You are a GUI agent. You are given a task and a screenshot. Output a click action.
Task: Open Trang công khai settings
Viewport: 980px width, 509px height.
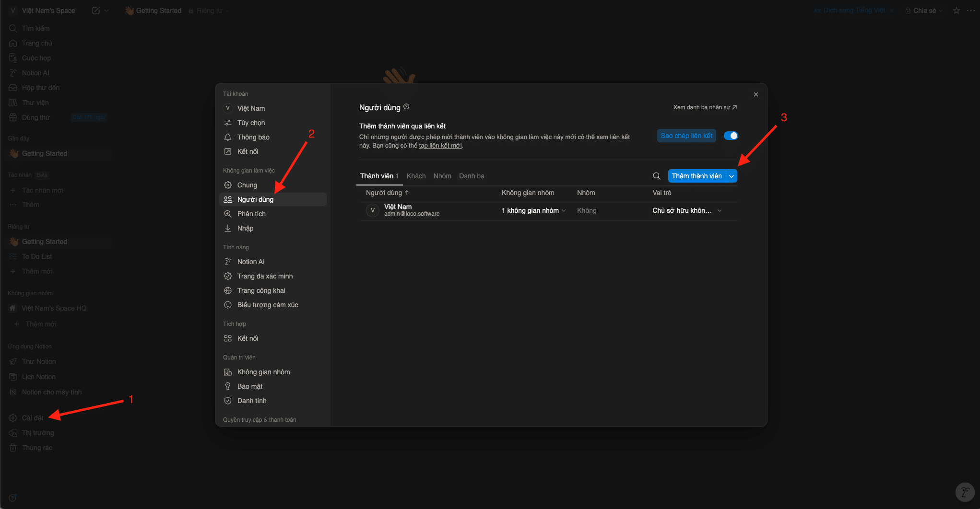pos(261,290)
